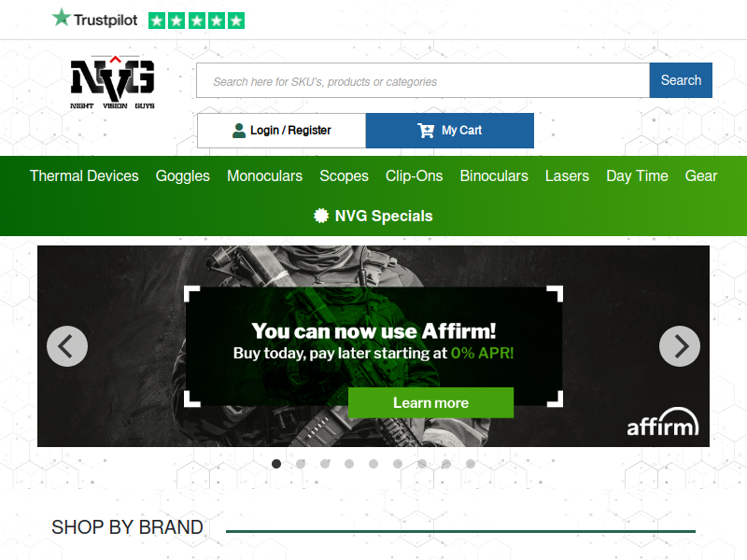Screen dimensions: 747x560
Task: Click the user icon beside Login / Register
Action: [x=239, y=131]
